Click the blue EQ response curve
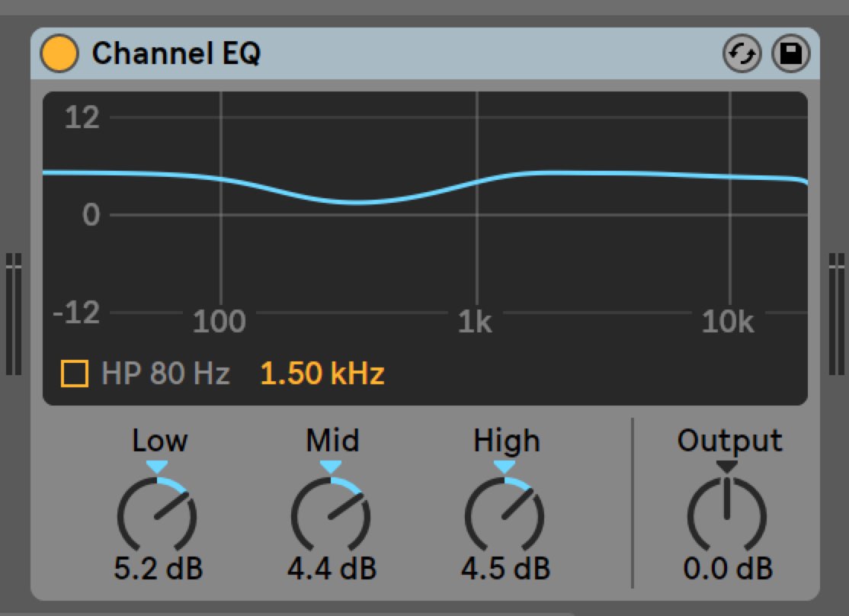Image resolution: width=849 pixels, height=616 pixels. point(425,187)
